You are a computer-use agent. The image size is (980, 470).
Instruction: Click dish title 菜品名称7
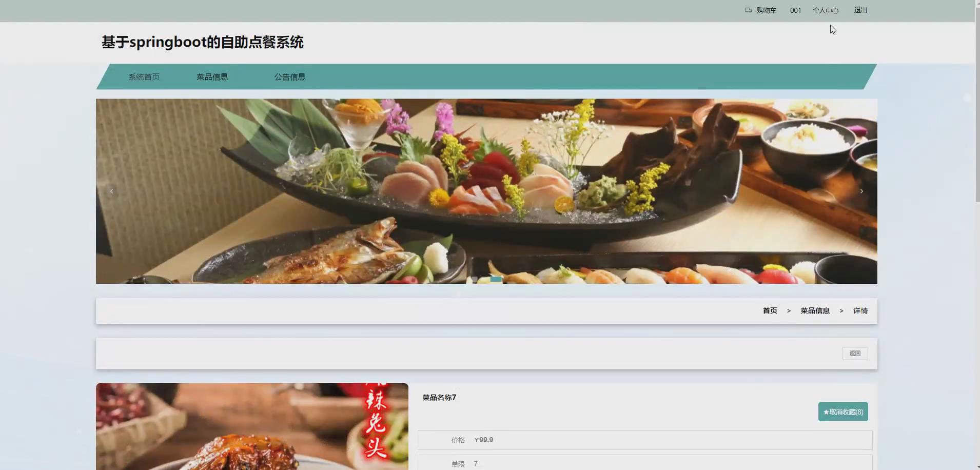tap(439, 398)
